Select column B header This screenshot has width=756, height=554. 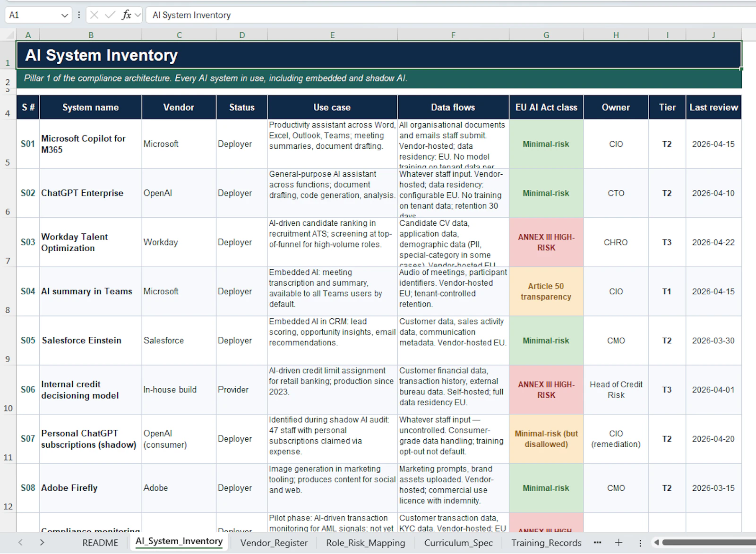point(91,35)
